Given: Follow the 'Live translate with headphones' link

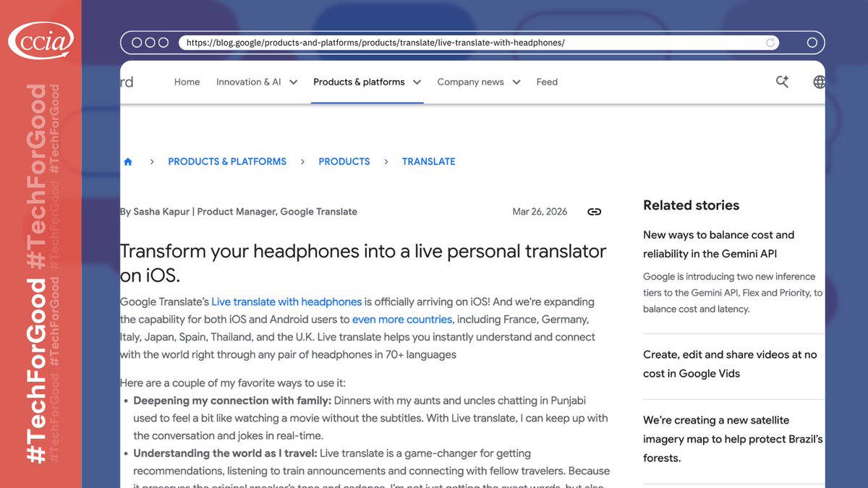Looking at the screenshot, I should (x=286, y=301).
